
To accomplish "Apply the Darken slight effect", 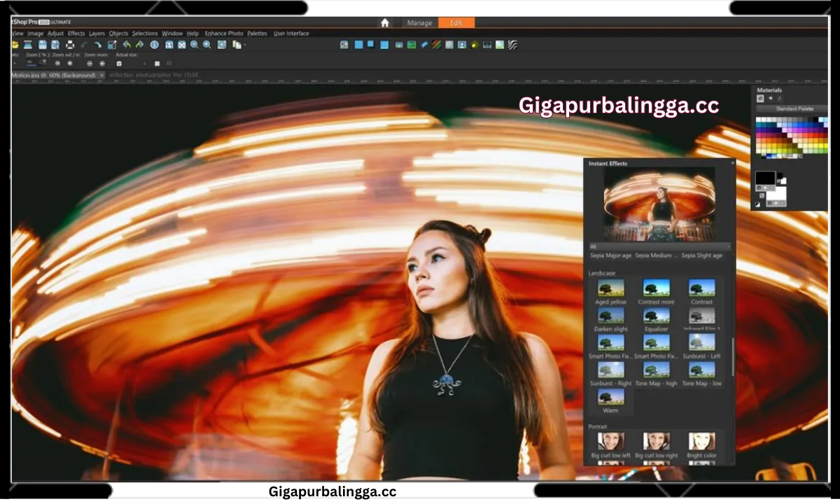I will tap(610, 319).
